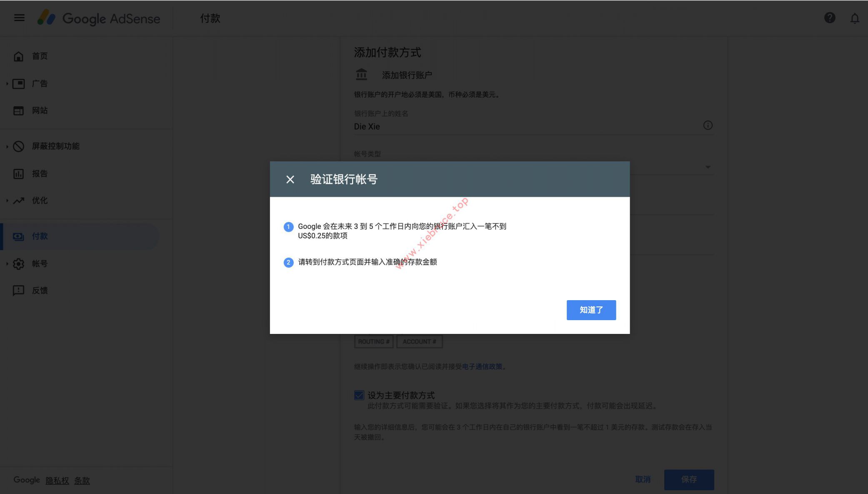This screenshot has height=494, width=868.
Task: Expand the 帐号 menu arrow
Action: point(7,264)
